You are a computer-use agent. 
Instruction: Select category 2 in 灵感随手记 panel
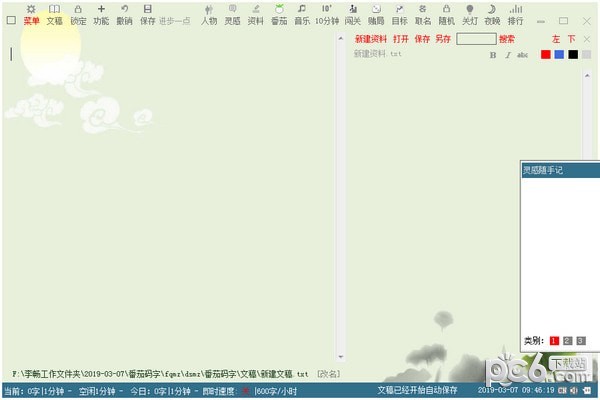(x=567, y=341)
